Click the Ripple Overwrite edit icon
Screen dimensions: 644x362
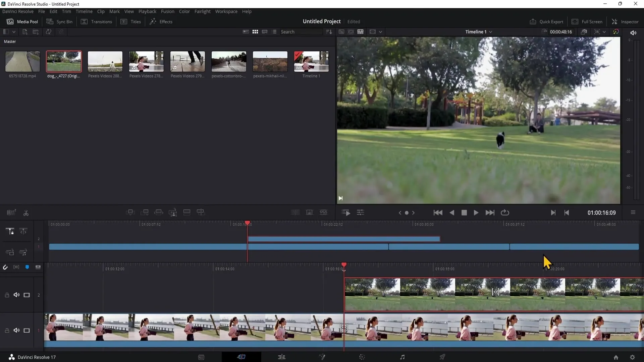click(159, 213)
